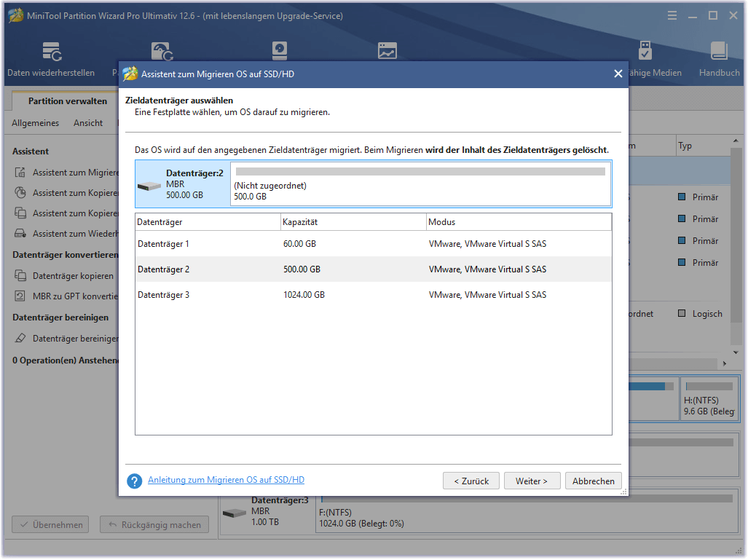
Task: Open Anleitung zum Migrieren OS link
Action: tap(226, 480)
